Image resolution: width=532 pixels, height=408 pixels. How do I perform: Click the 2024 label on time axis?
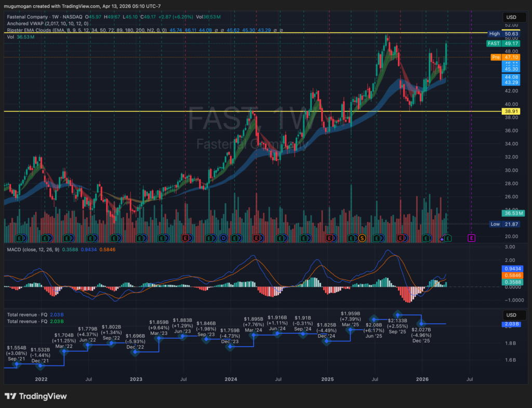pos(232,380)
